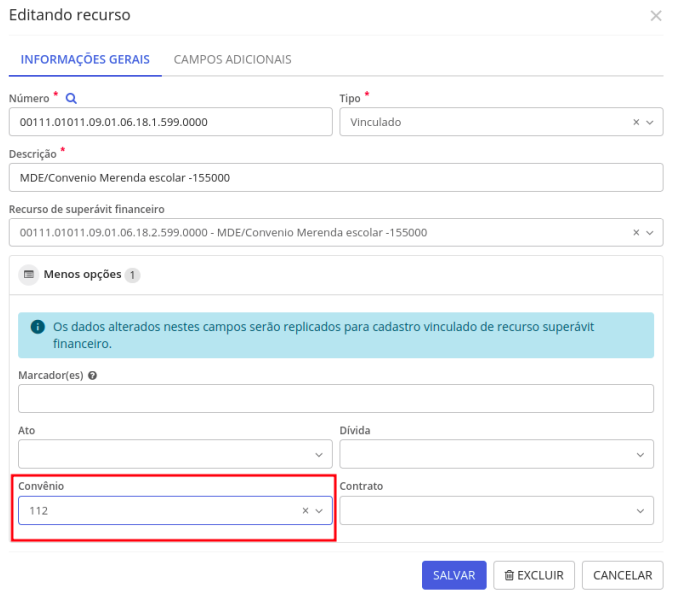Image resolution: width=674 pixels, height=592 pixels.
Task: Clear the Recurso de superávit financeiro value
Action: coord(636,233)
